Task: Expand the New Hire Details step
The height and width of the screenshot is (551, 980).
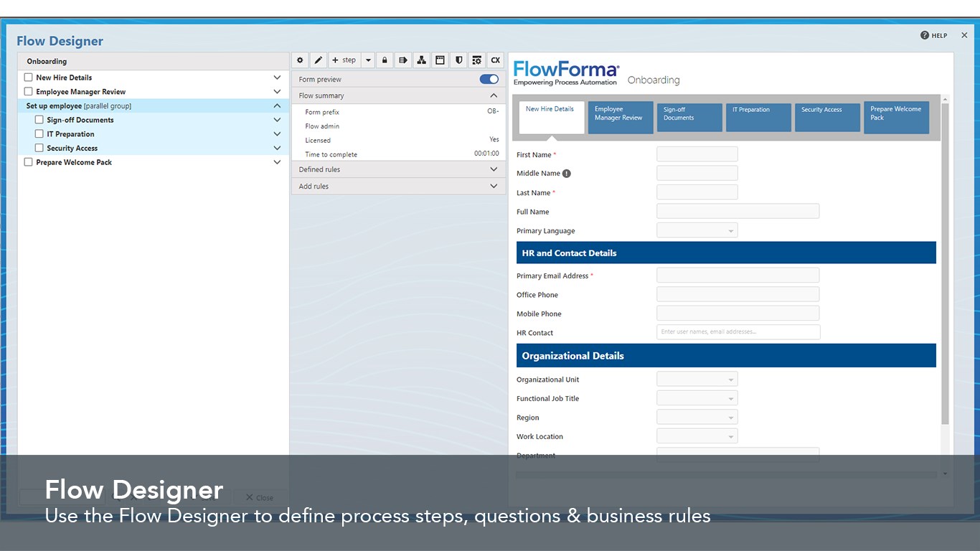Action: point(277,77)
